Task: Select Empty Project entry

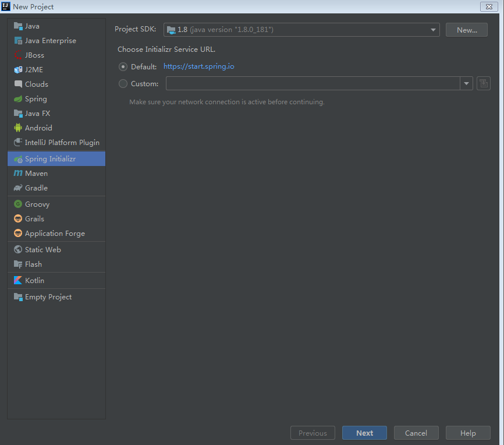Action: click(x=56, y=297)
